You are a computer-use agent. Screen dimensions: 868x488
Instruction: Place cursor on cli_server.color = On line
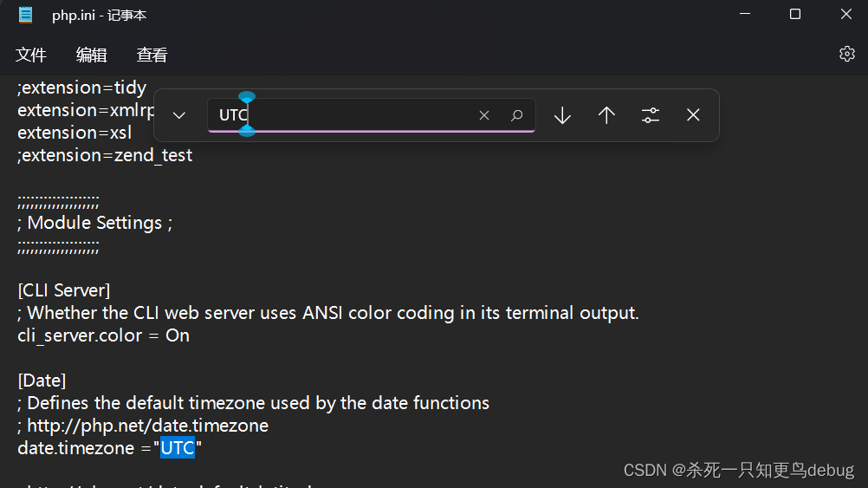(103, 335)
